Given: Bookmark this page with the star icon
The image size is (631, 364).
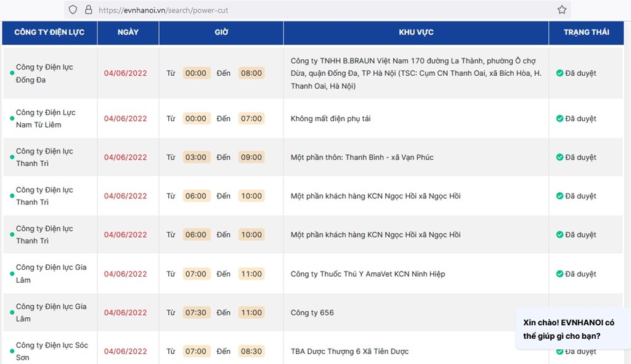Looking at the screenshot, I should [562, 10].
